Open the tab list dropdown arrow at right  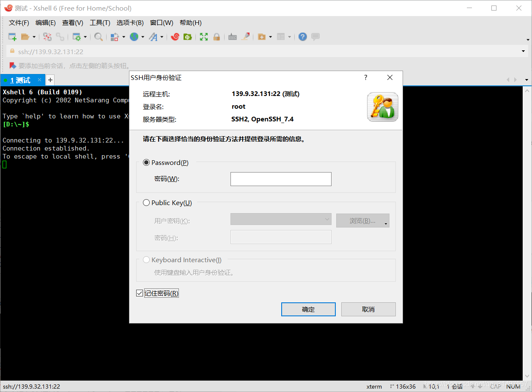(527, 79)
